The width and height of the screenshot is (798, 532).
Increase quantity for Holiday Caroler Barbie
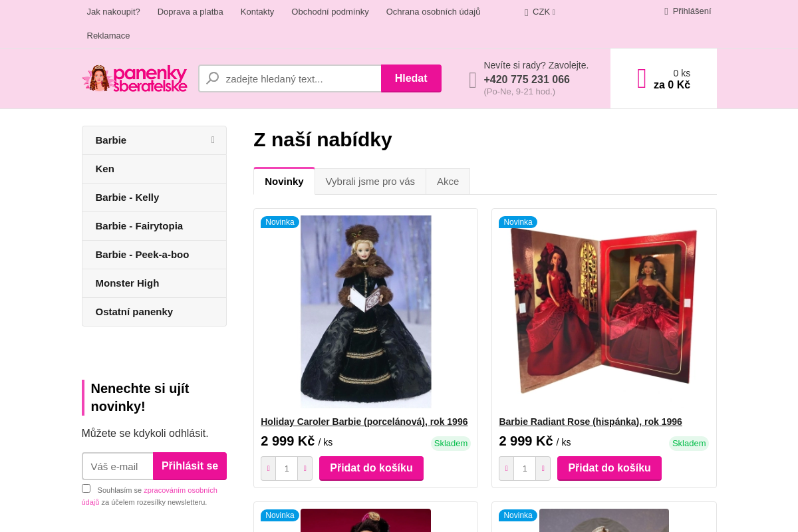click(x=305, y=468)
